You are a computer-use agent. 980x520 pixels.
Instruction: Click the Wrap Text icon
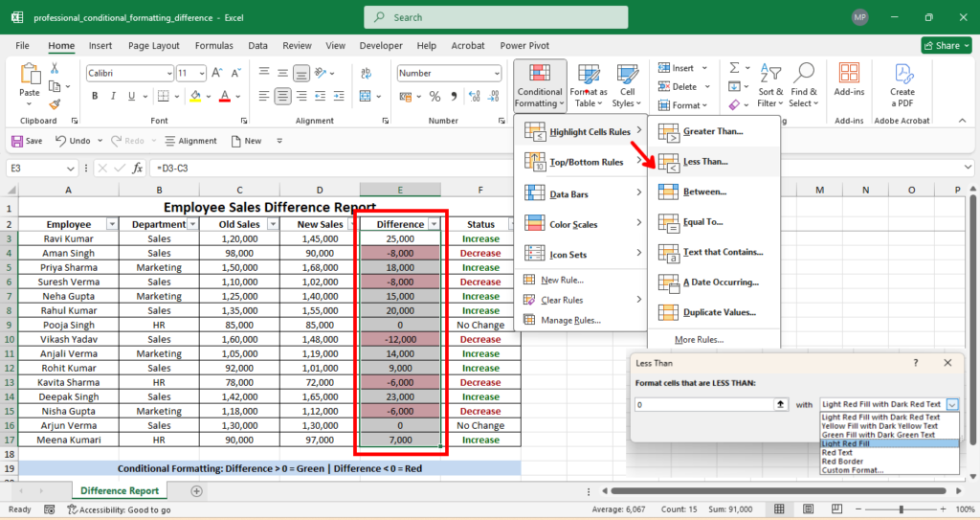(x=367, y=73)
